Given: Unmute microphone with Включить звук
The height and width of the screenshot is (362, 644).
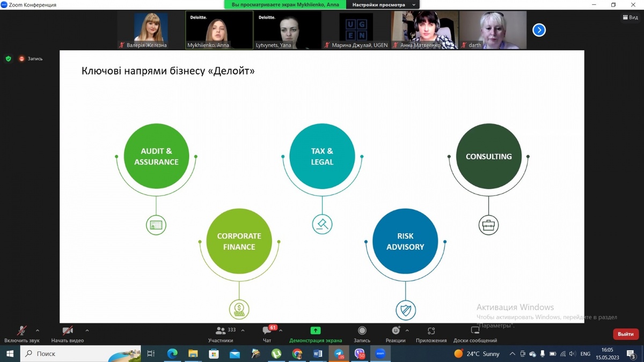Looking at the screenshot, I should coord(22,334).
